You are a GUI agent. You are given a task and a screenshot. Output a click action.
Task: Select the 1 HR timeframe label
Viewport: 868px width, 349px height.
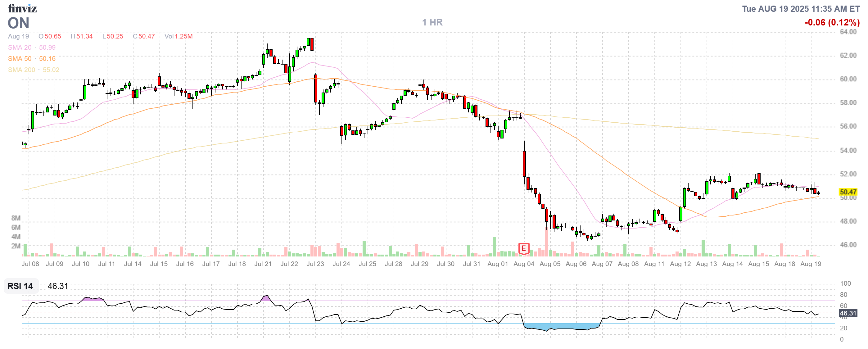coord(432,22)
